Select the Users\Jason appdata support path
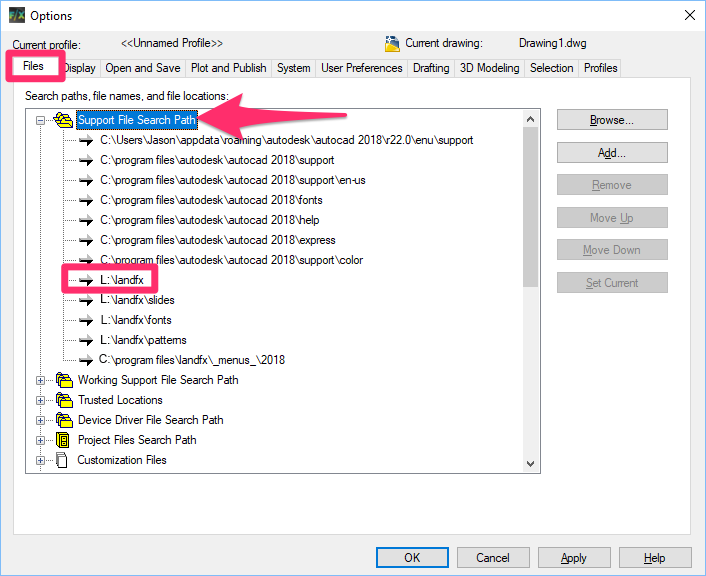Viewport: 706px width, 576px height. click(x=286, y=140)
